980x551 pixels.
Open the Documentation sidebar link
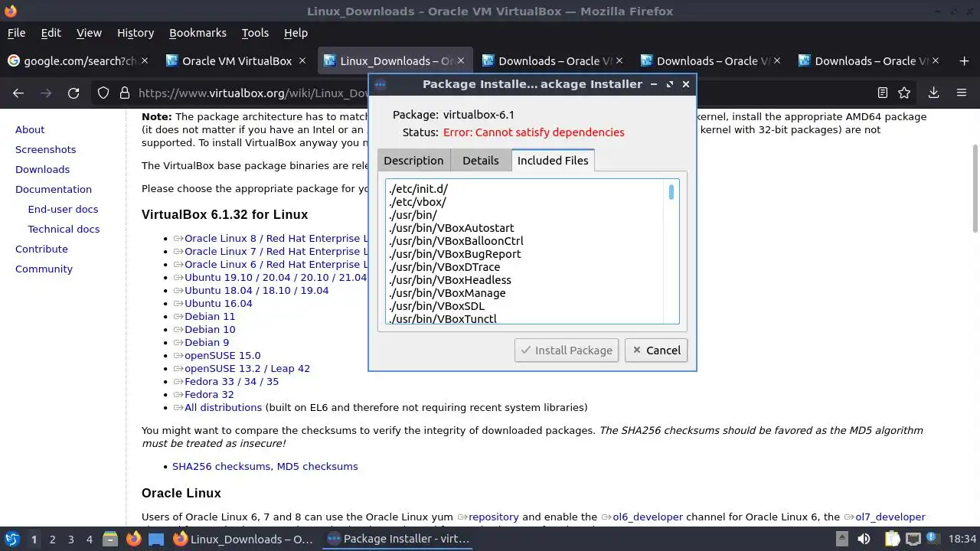coord(54,189)
